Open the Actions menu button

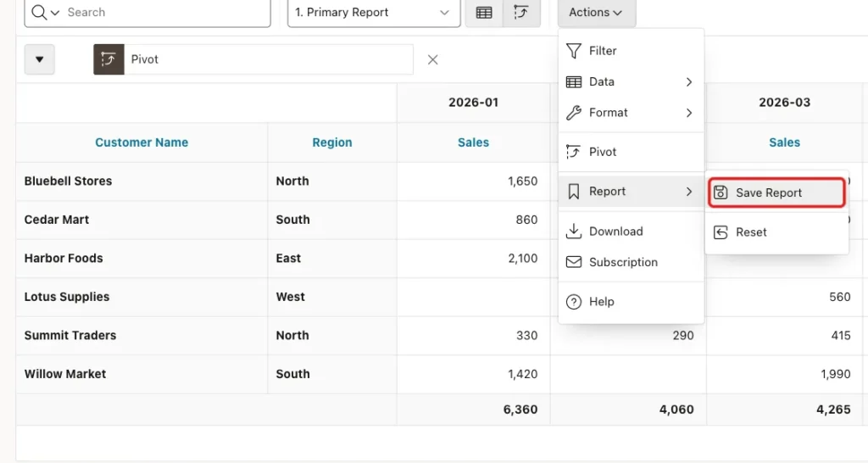point(597,12)
